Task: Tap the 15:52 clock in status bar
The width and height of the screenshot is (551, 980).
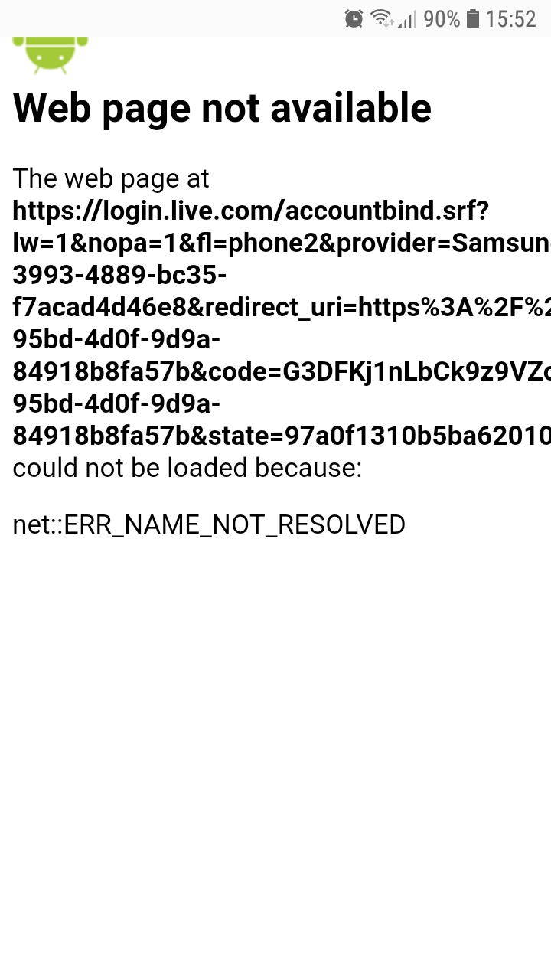Action: [510, 19]
